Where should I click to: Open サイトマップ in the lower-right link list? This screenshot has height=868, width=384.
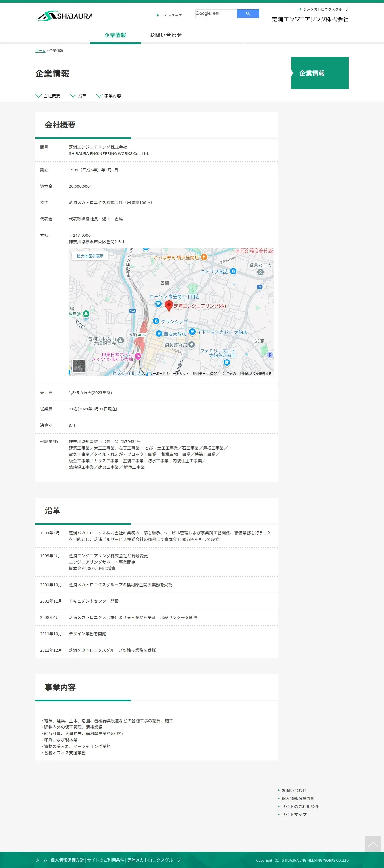tap(294, 814)
